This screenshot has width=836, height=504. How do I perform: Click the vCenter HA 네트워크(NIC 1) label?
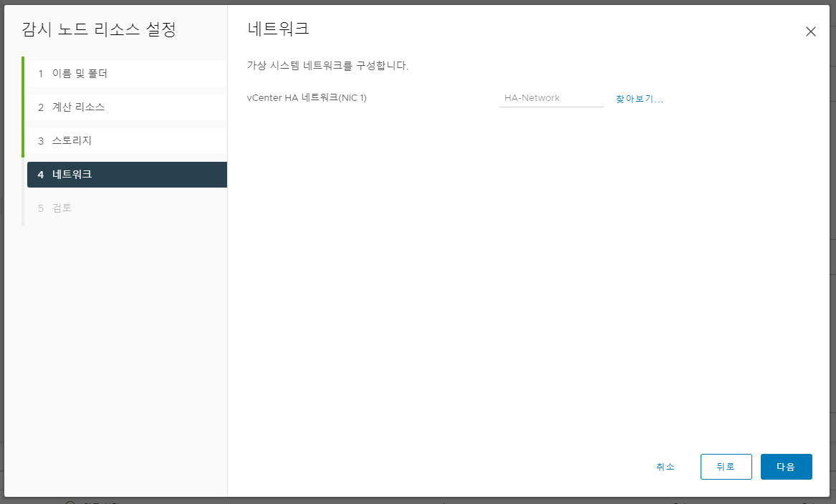(x=307, y=97)
